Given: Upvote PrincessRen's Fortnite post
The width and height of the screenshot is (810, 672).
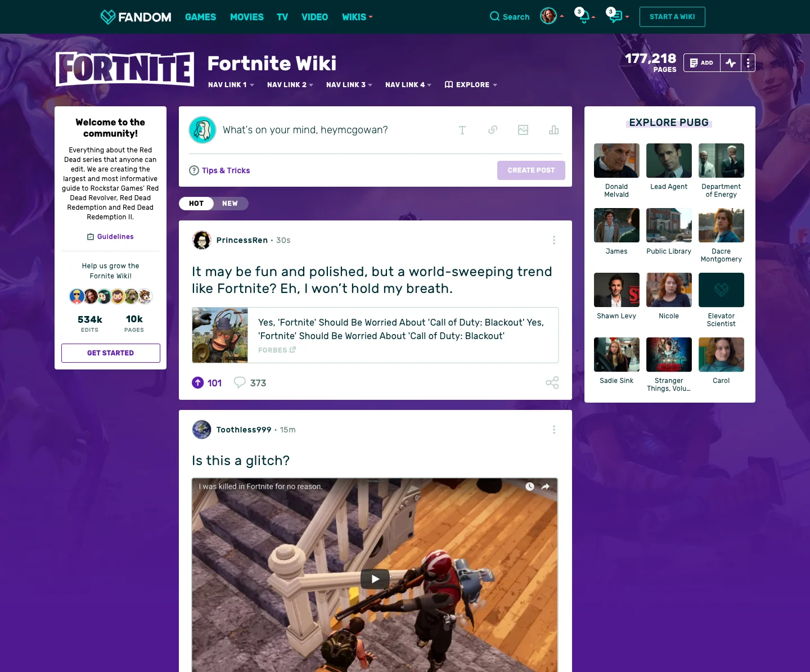Looking at the screenshot, I should [197, 382].
